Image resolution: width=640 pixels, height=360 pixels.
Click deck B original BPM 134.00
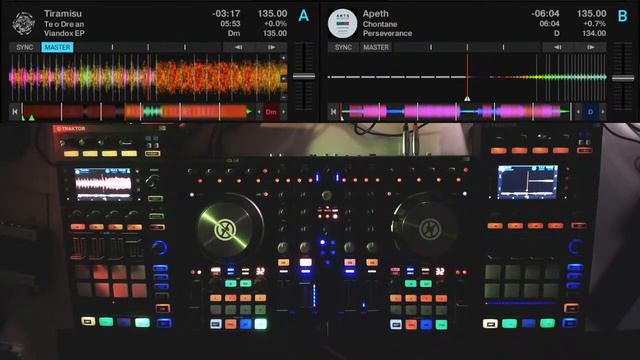pos(594,33)
